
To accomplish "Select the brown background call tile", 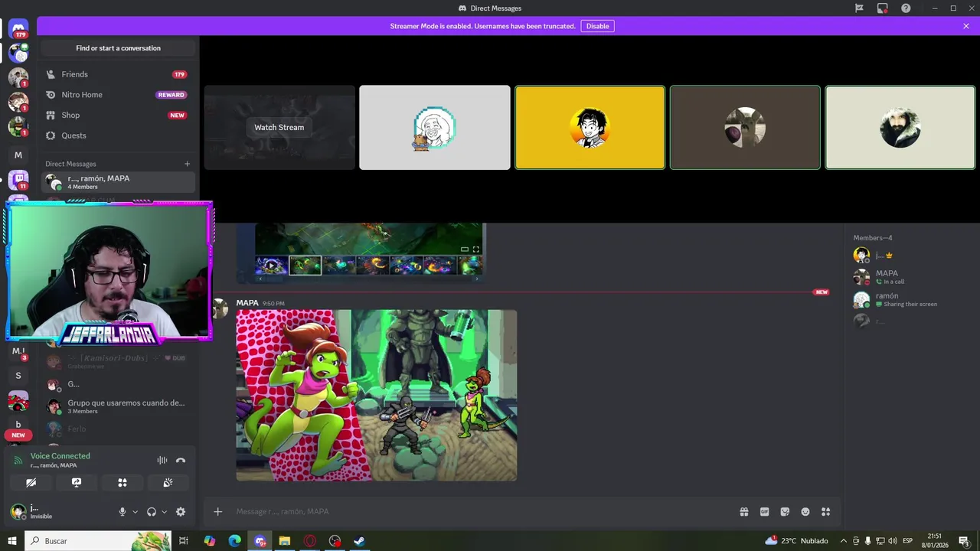I will [x=745, y=127].
